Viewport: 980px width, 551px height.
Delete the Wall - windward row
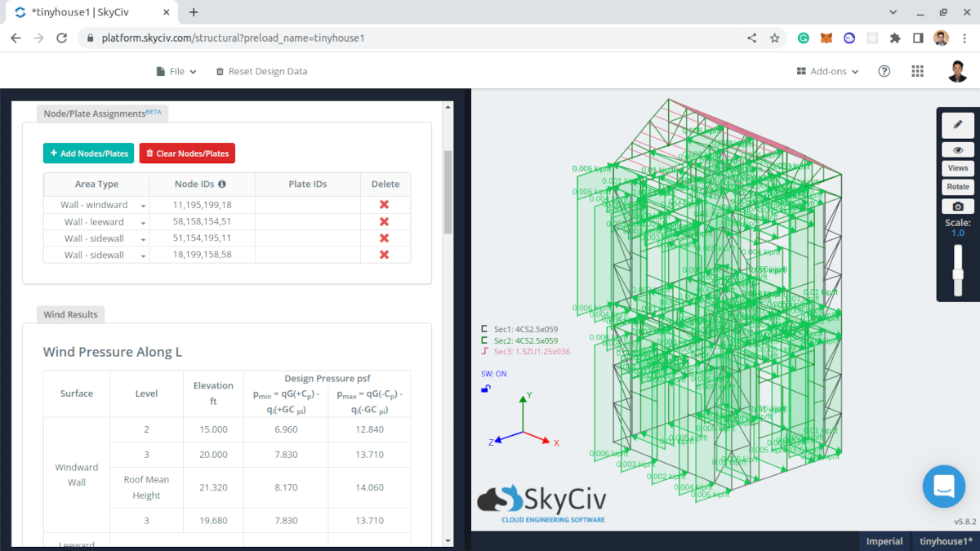pyautogui.click(x=385, y=205)
